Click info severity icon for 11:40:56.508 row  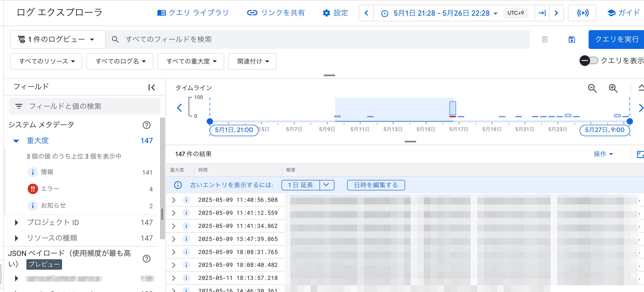click(186, 200)
